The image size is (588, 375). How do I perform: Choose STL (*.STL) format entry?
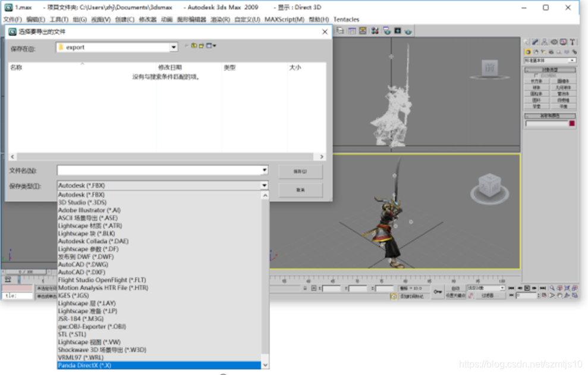159,334
